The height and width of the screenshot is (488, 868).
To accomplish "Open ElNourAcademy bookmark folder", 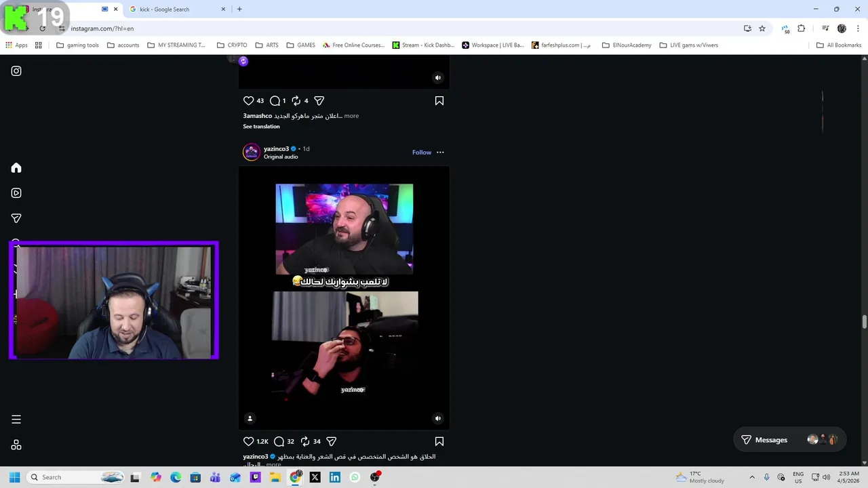I will [627, 45].
